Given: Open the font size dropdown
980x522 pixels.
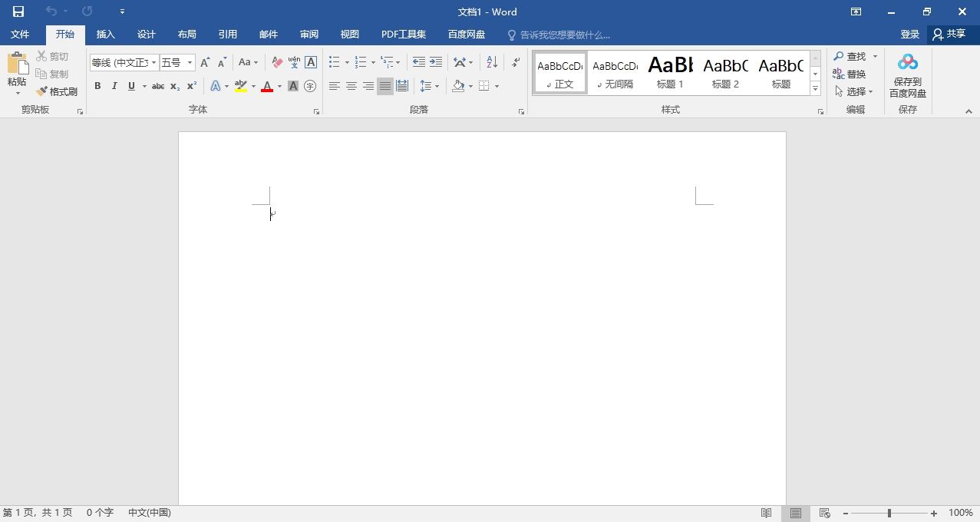Looking at the screenshot, I should (x=189, y=61).
